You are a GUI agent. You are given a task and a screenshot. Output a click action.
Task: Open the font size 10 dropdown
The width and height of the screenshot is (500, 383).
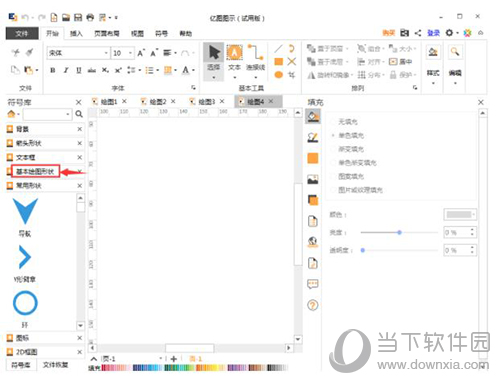coord(131,53)
